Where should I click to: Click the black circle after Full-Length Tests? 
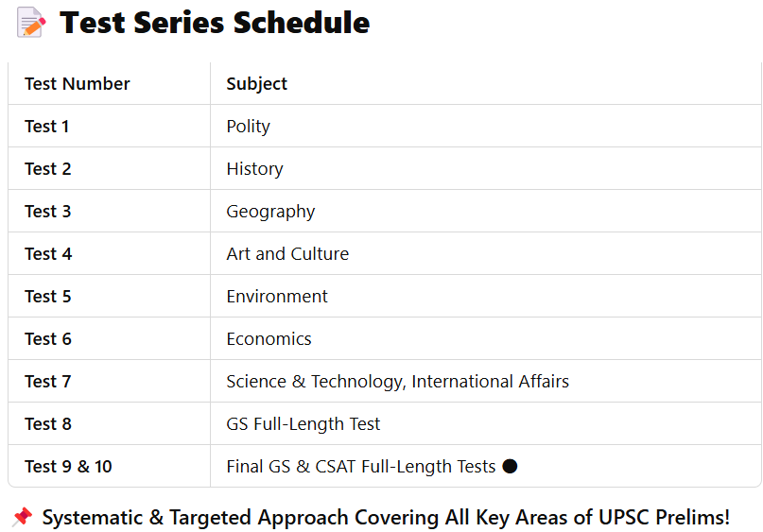point(510,466)
